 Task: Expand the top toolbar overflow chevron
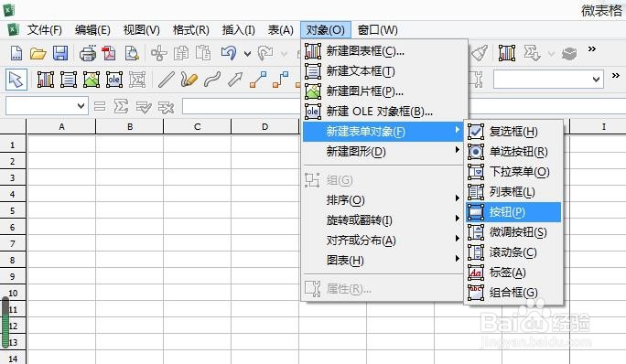(592, 49)
